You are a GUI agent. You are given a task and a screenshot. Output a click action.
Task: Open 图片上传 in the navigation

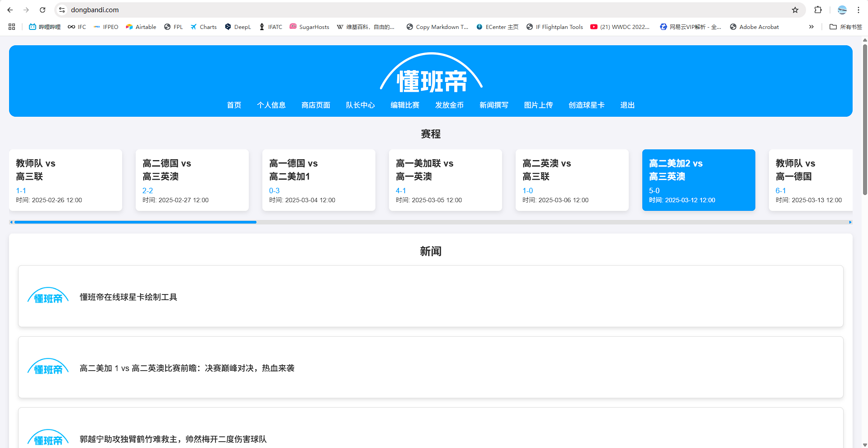point(538,105)
